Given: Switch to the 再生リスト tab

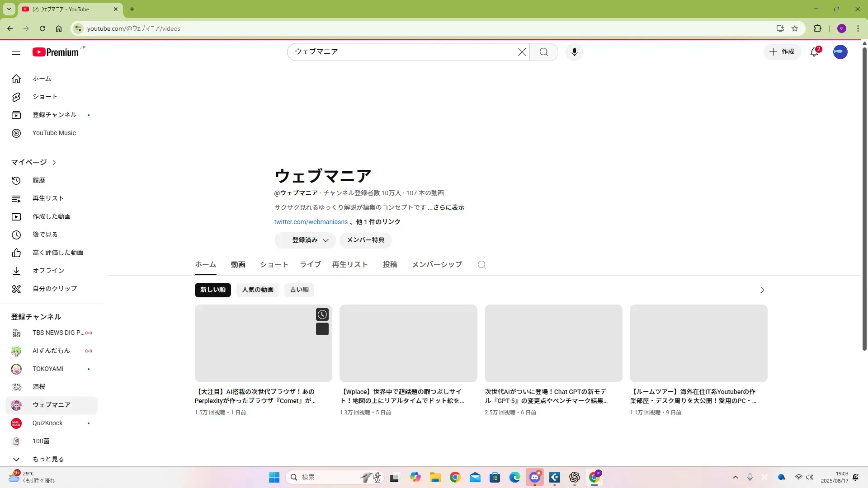Looking at the screenshot, I should click(350, 264).
